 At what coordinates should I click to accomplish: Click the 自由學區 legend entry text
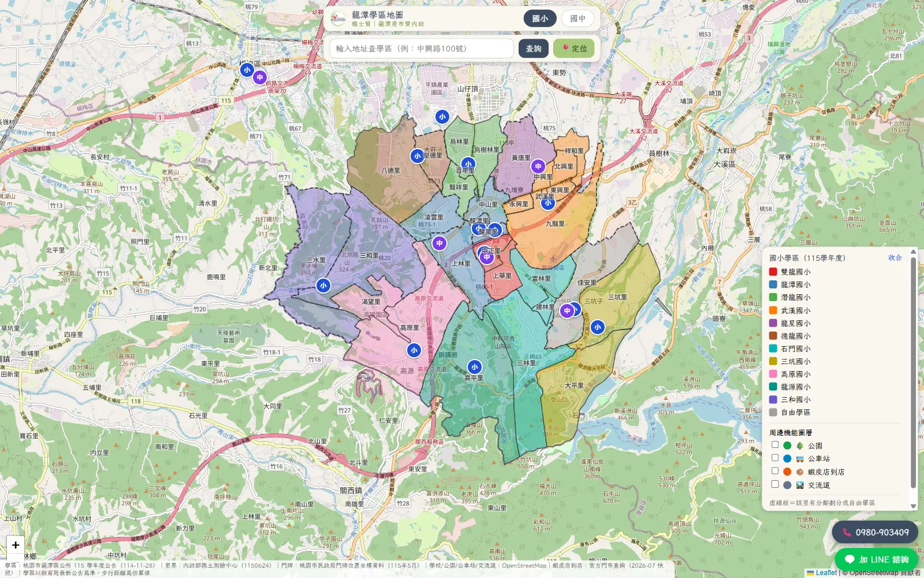pos(796,412)
